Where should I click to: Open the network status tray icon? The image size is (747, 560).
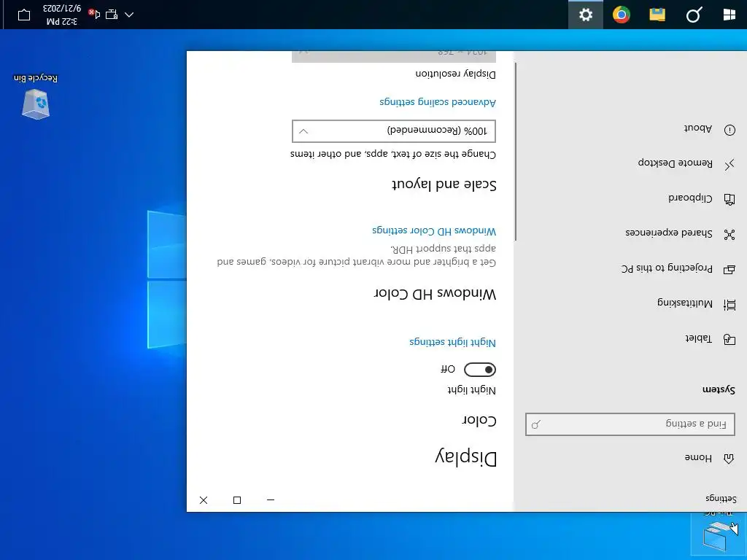(x=112, y=15)
